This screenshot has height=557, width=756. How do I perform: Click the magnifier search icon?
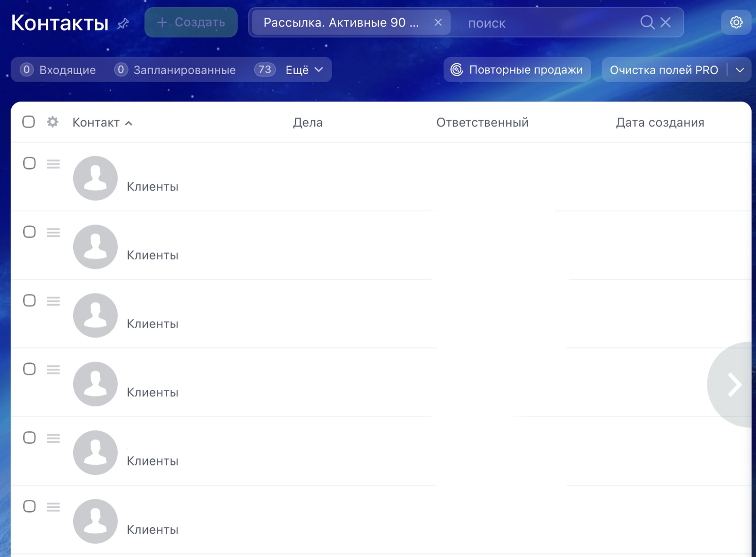647,22
